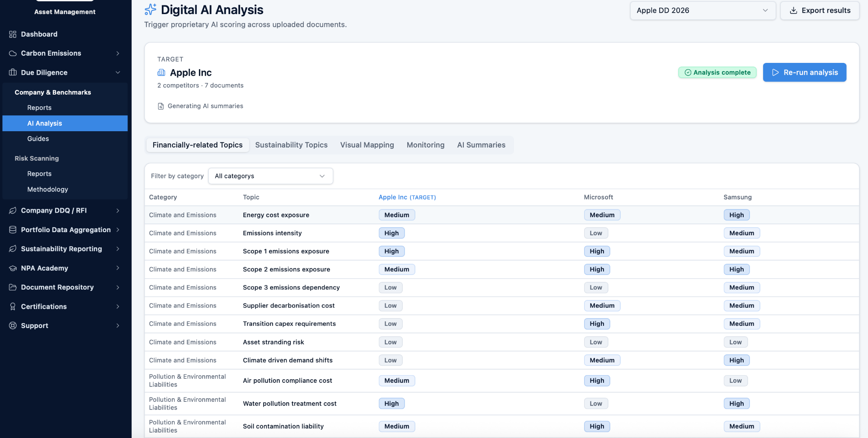Image resolution: width=868 pixels, height=438 pixels.
Task: Click the Category column header
Action: tap(163, 197)
